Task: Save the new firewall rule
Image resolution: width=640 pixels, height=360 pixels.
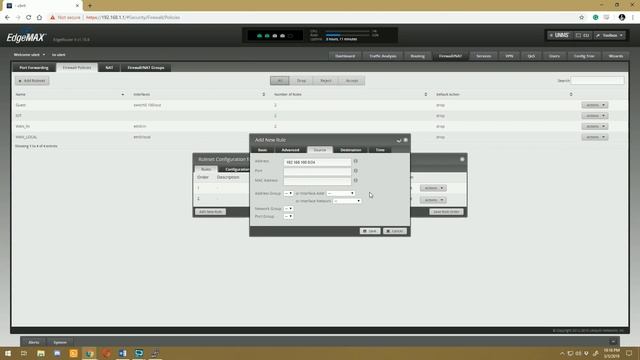Action: pyautogui.click(x=370, y=231)
